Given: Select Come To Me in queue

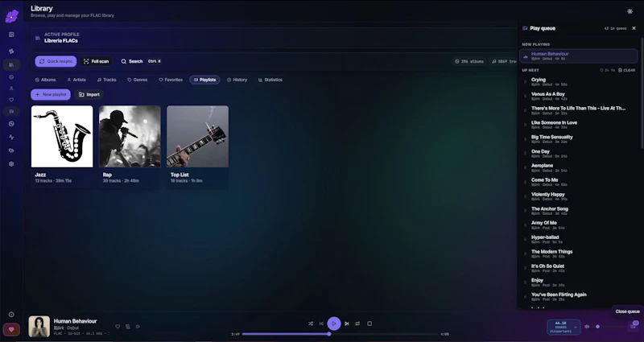Looking at the screenshot, I should 578,182.
